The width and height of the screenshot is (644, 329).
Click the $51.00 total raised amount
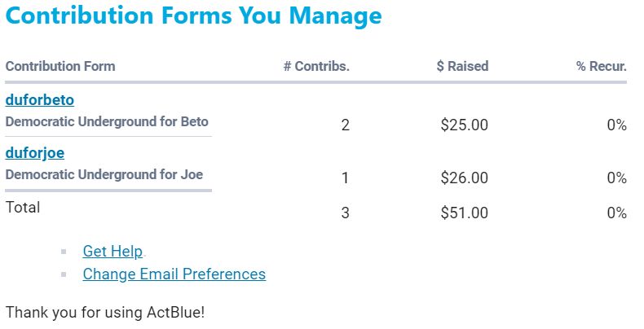click(x=464, y=213)
